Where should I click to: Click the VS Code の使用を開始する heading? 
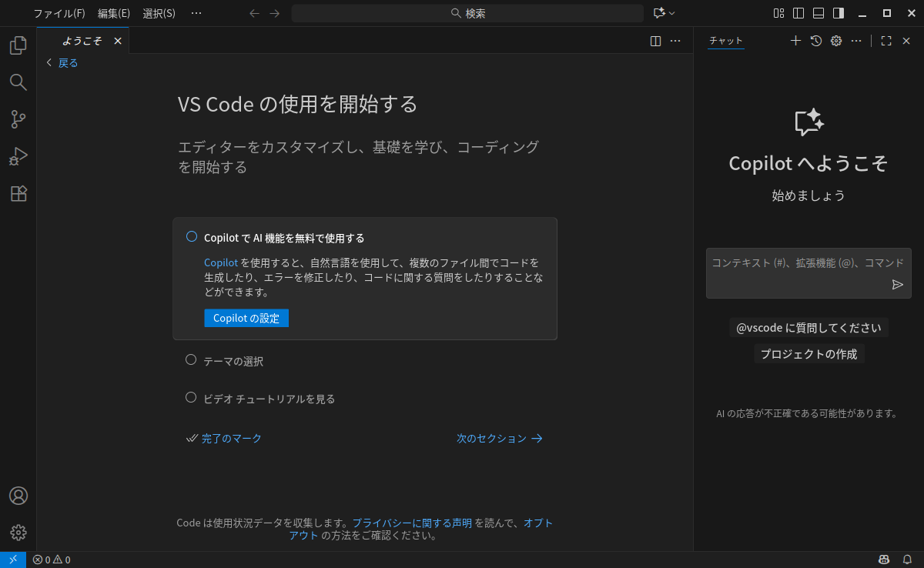298,104
